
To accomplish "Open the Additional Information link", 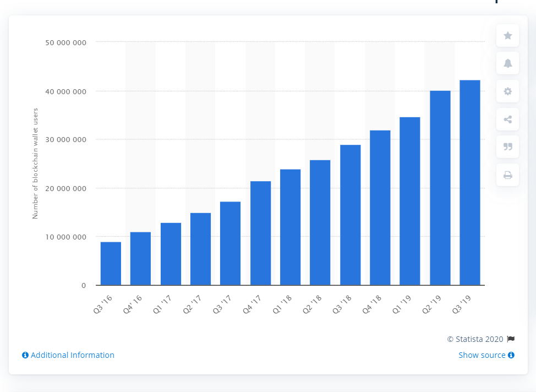I will tap(72, 355).
